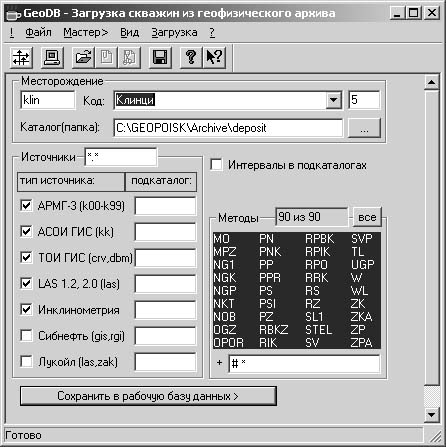
Task: Click the Источники file mask field
Action: (x=121, y=157)
